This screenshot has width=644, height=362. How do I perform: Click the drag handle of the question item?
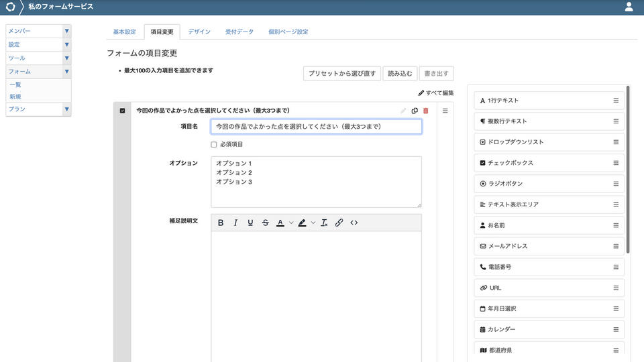(x=445, y=111)
